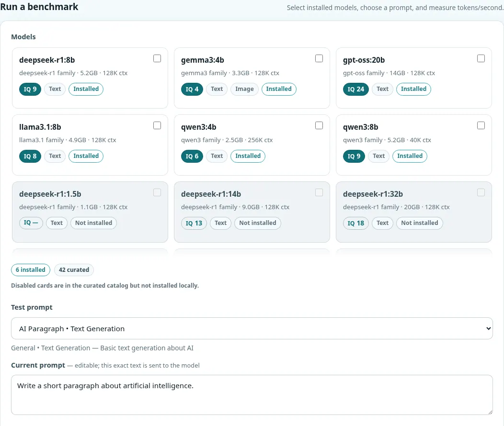The image size is (504, 426).
Task: Click IQ 8 badge on llama3.1:8b
Action: point(30,157)
